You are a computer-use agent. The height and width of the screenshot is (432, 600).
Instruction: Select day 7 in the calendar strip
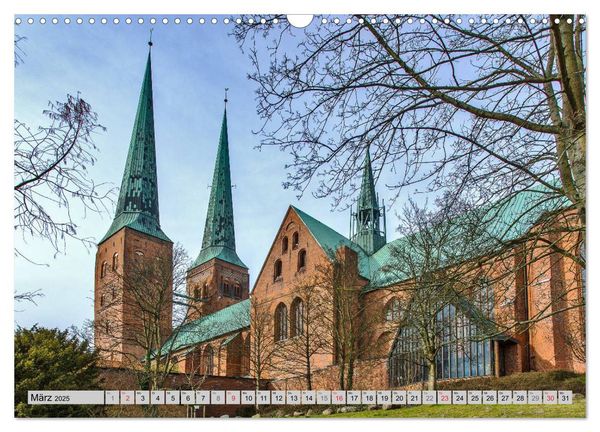[x=203, y=398]
